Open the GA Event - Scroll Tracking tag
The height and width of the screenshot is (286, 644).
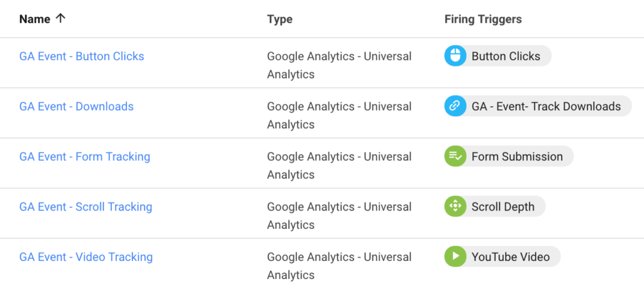click(x=86, y=206)
